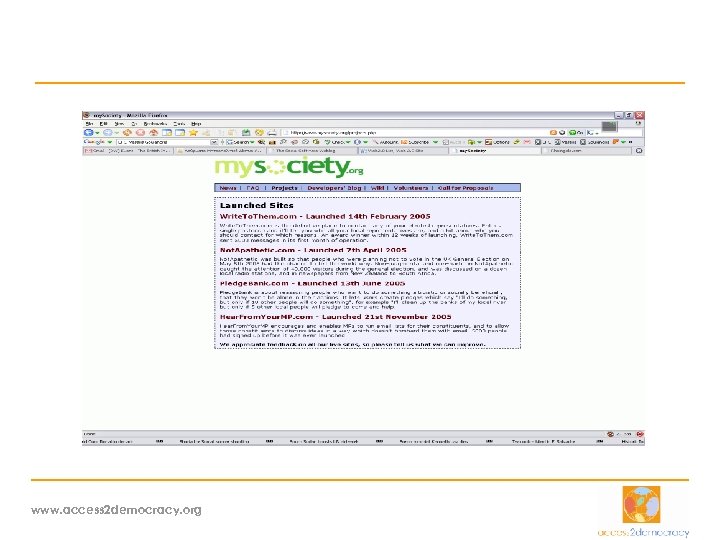Click the yellow star bookmarks icon
Image resolution: width=720 pixels, height=540 pixels.
click(x=193, y=133)
